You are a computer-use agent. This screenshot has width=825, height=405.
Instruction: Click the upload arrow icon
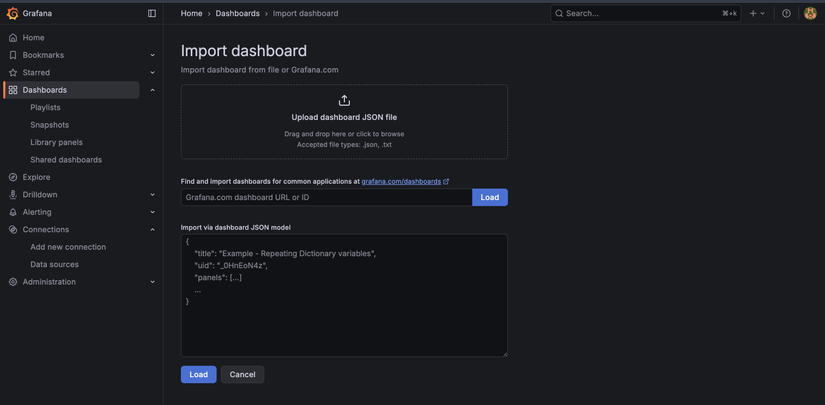point(344,100)
